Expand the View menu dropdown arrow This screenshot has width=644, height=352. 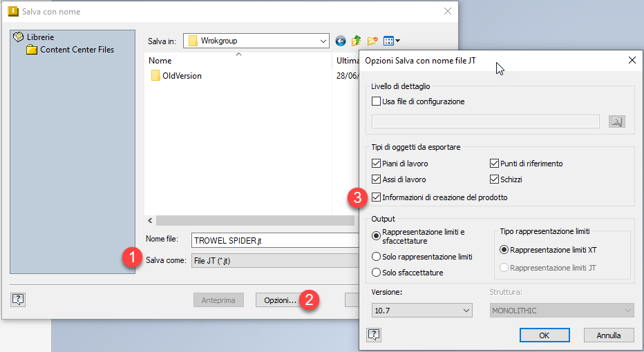click(x=397, y=41)
